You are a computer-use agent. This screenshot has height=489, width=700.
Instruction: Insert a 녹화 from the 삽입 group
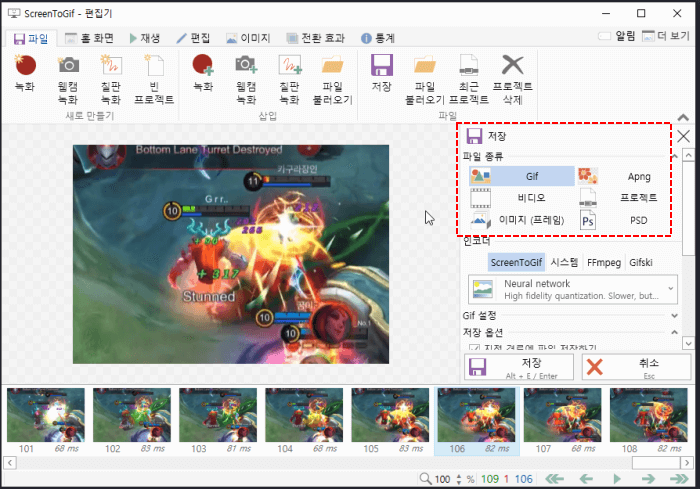point(203,73)
